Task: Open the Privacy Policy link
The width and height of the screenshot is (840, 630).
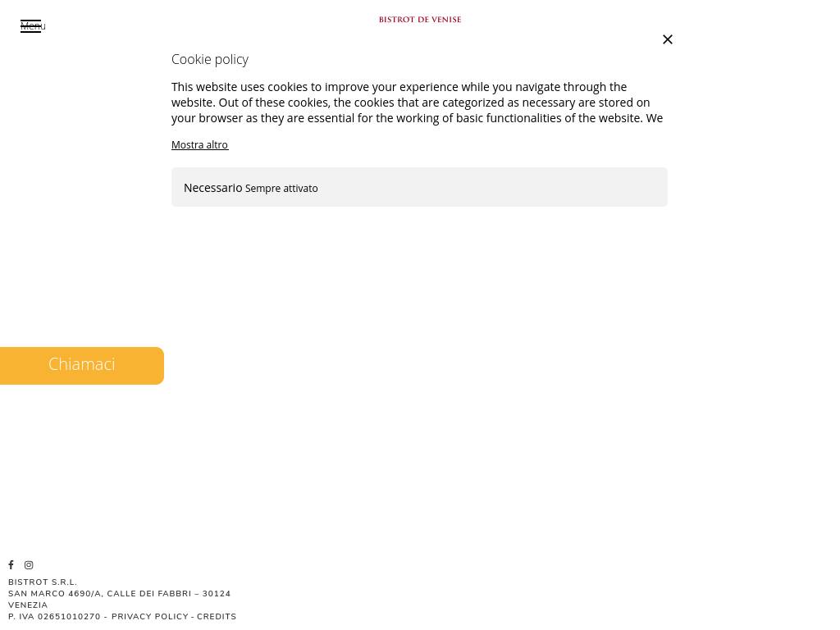Action: click(x=150, y=617)
